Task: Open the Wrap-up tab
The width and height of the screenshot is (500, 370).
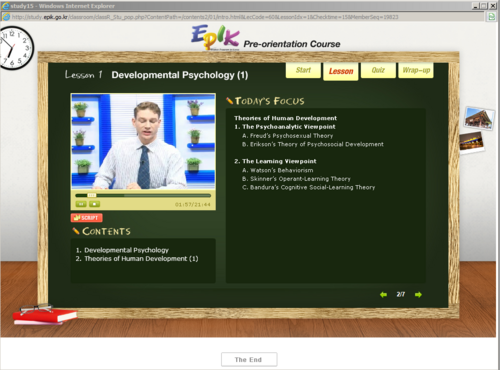Action: tap(416, 70)
